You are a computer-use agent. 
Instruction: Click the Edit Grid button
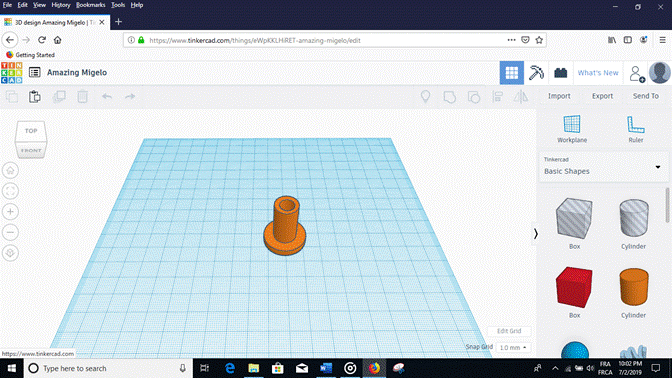click(509, 331)
